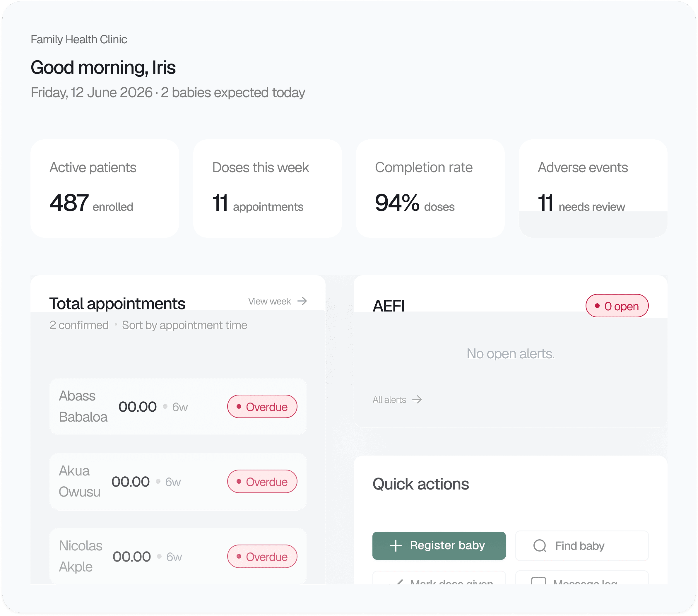Open the Adverse events card
698x616 pixels.
593,189
